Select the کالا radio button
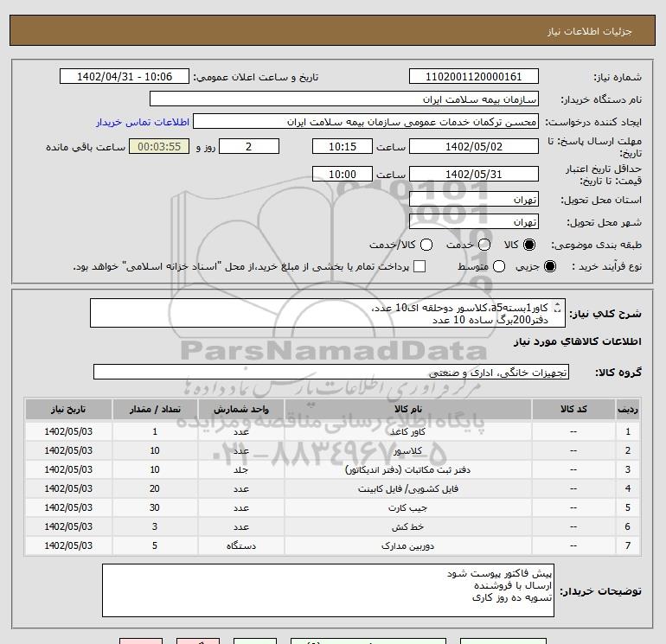The height and width of the screenshot is (644, 666). coord(529,245)
